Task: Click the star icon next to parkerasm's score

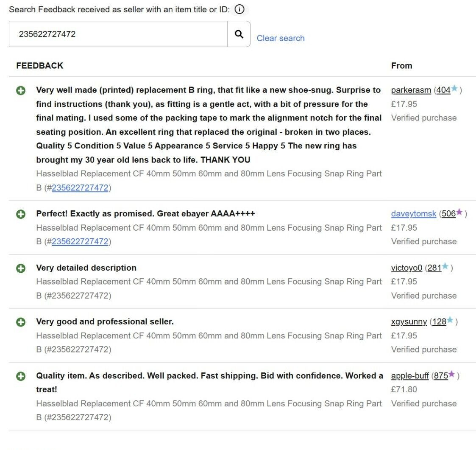Action: coord(454,89)
